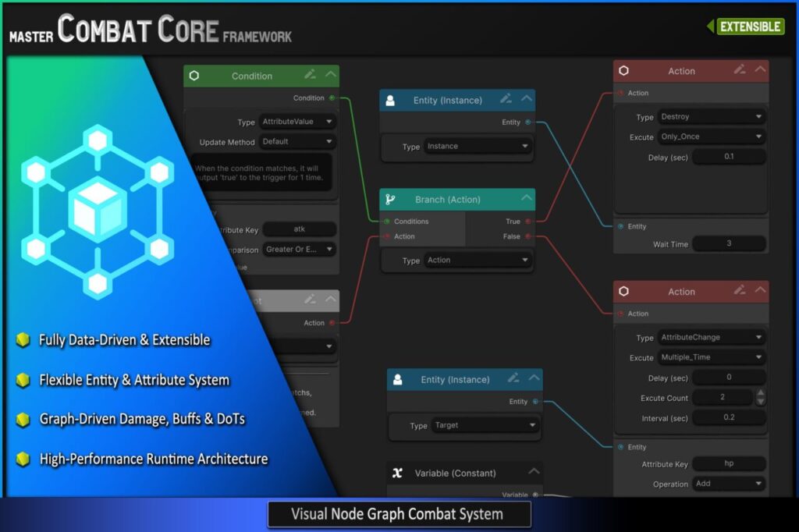This screenshot has width=799, height=532.
Task: Open the Update Method dropdown showing Default
Action: (x=297, y=141)
